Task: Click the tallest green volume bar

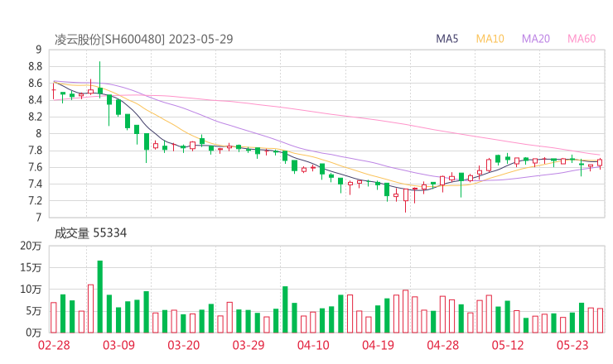Action: tap(100, 297)
